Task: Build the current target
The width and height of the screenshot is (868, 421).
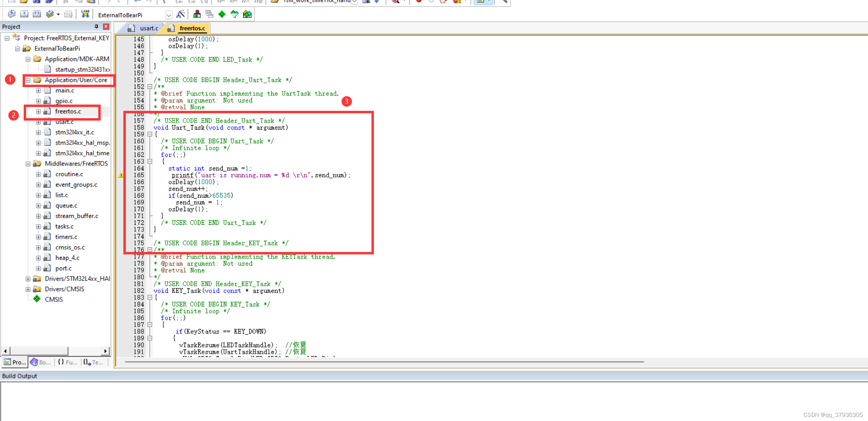Action: pos(24,14)
